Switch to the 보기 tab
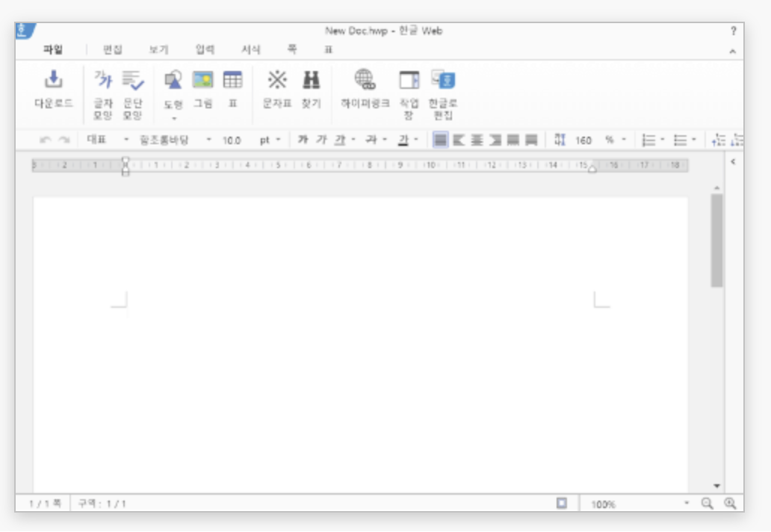This screenshot has height=532, width=771. [158, 49]
